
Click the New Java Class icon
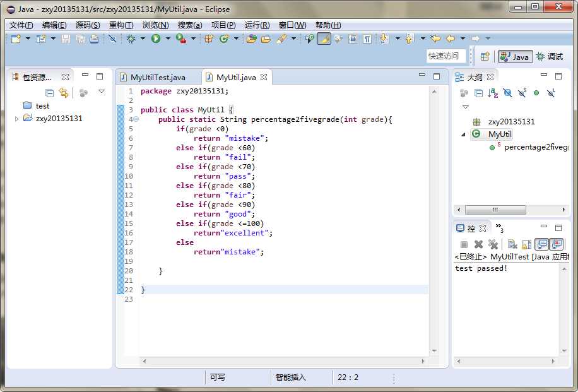[224, 39]
